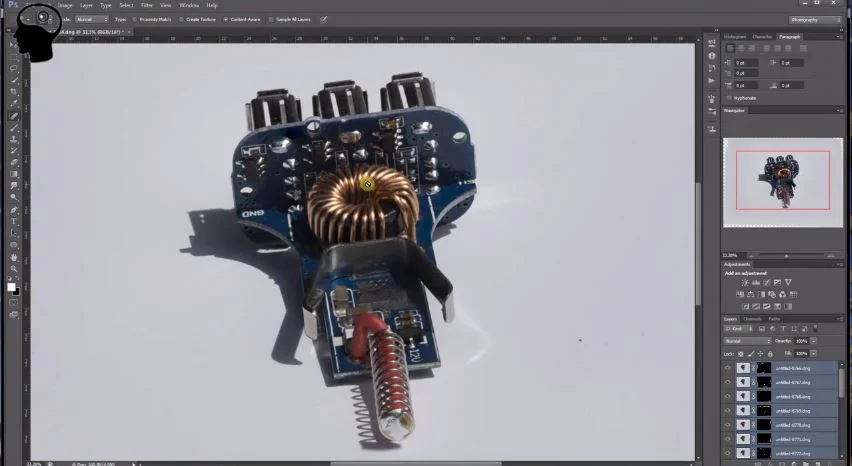Open the collapsed Actions panel play icon

pyautogui.click(x=712, y=81)
